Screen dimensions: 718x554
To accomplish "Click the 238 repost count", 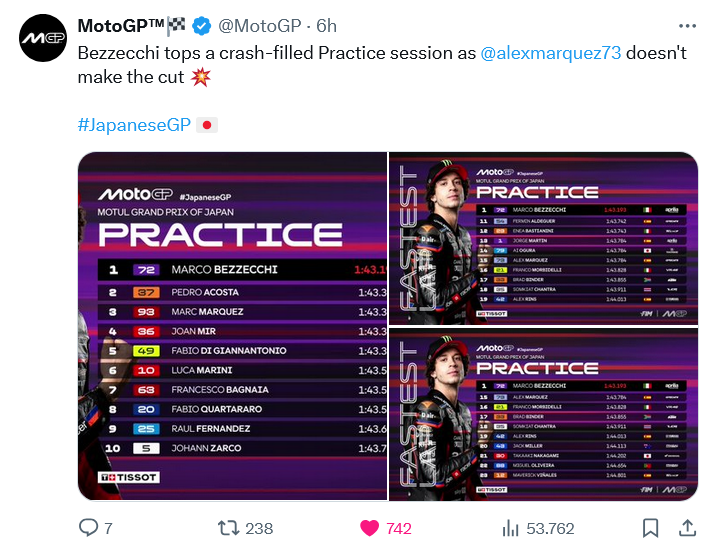I will point(259,528).
